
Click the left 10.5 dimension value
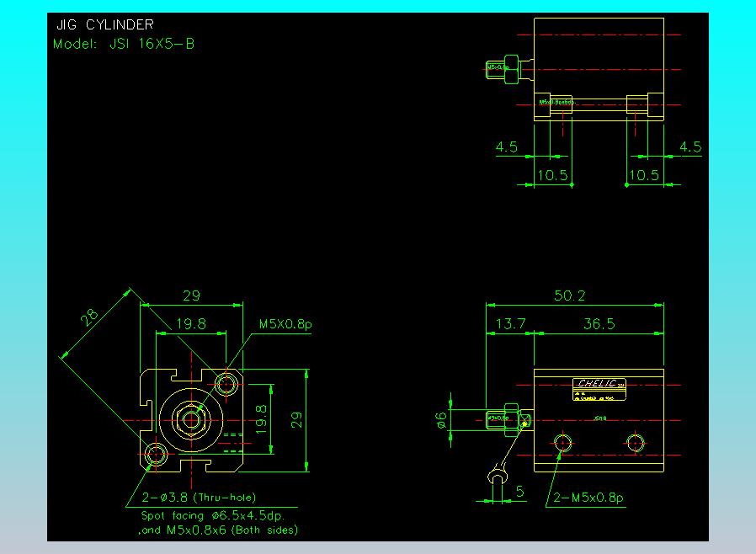552,175
